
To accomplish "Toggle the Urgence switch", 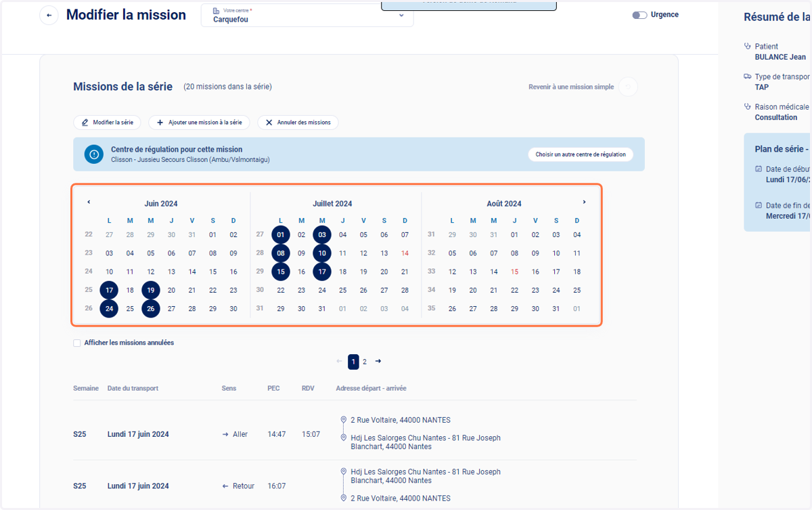I will click(639, 15).
